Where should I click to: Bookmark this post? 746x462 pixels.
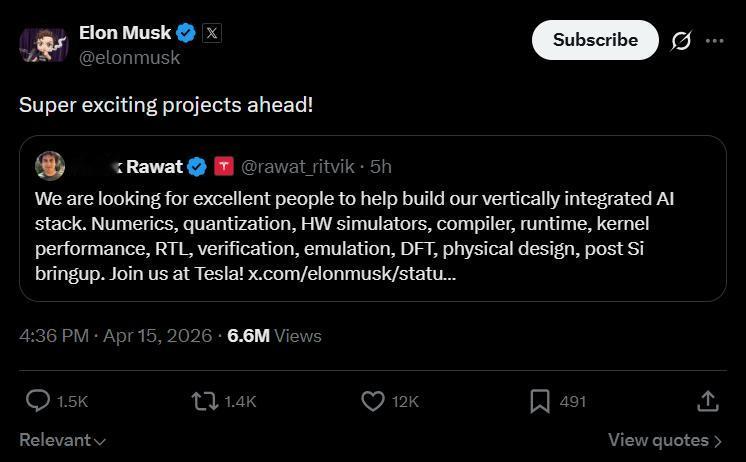(540, 401)
